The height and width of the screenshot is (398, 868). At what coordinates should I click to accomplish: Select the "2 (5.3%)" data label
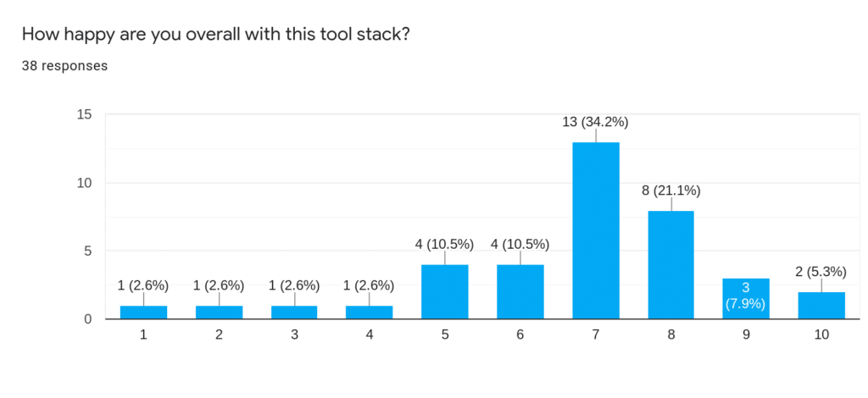coord(821,272)
